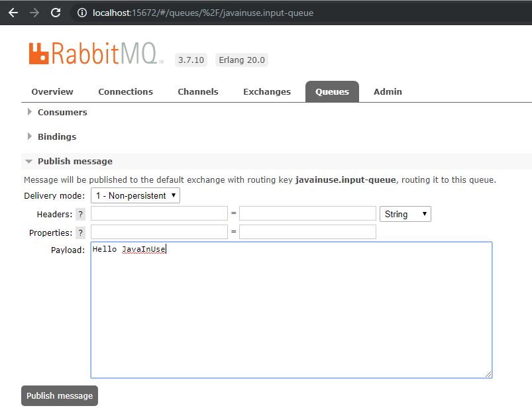Click the 3.7.10 version badge
532x410 pixels.
191,60
